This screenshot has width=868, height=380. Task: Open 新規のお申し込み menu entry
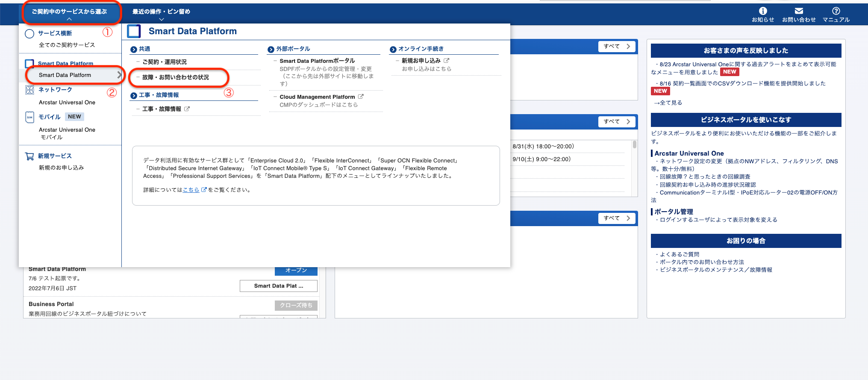point(62,168)
